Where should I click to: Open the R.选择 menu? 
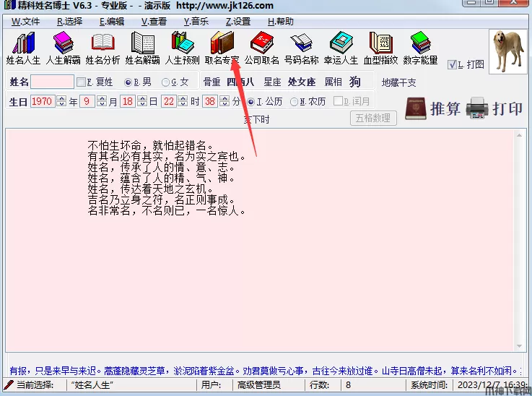70,22
